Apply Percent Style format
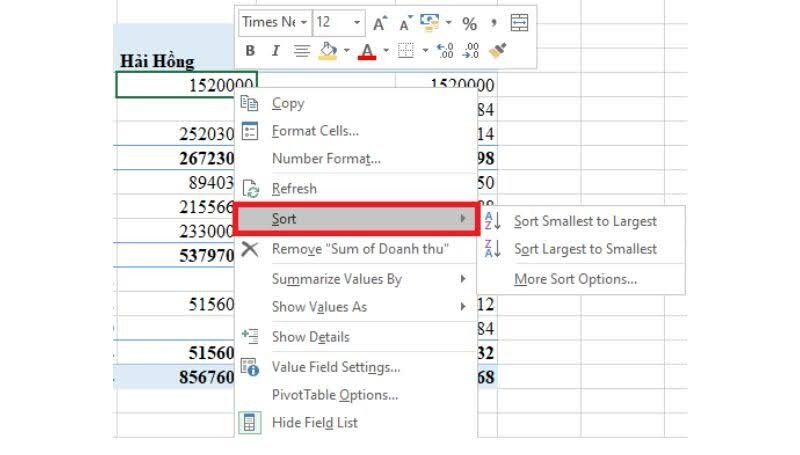The image size is (800, 455). pos(469,23)
